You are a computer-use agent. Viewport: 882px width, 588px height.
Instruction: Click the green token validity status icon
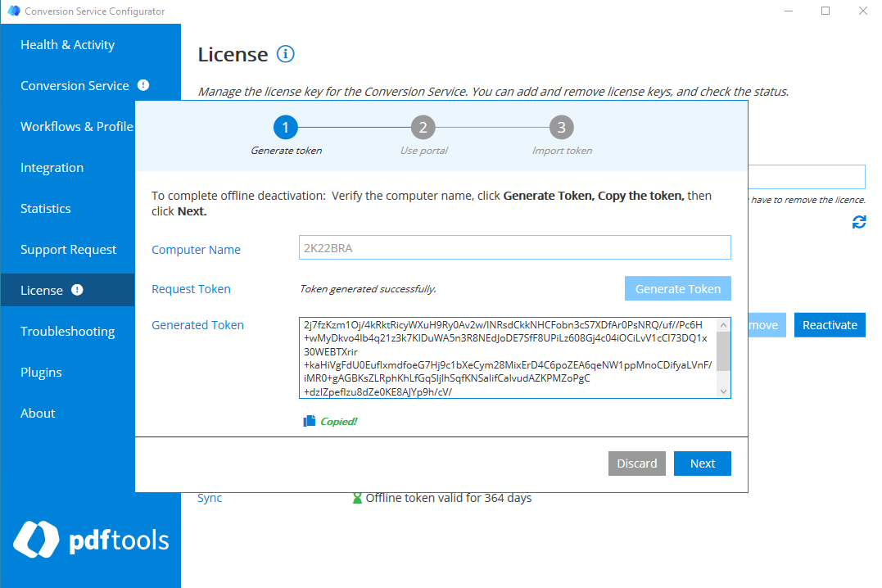(358, 497)
